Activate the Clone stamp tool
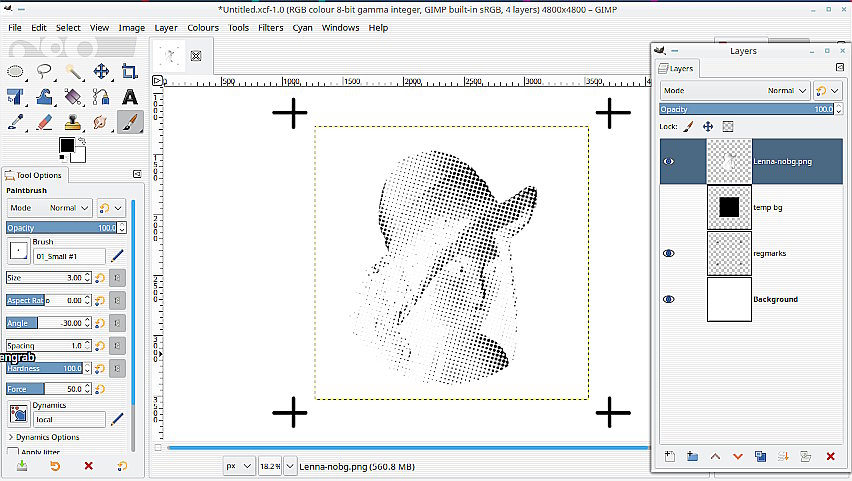Viewport: 852px width, 481px height. [x=73, y=123]
